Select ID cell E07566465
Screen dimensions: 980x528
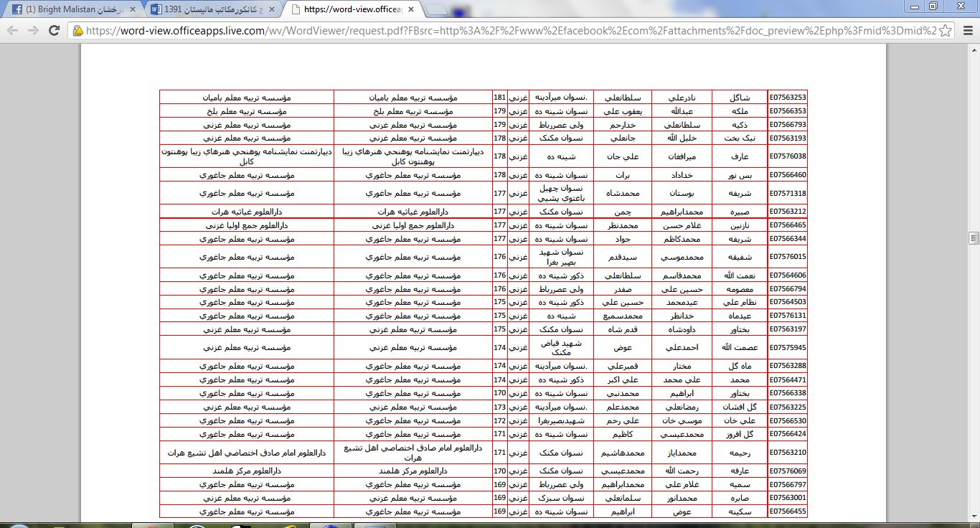click(787, 225)
